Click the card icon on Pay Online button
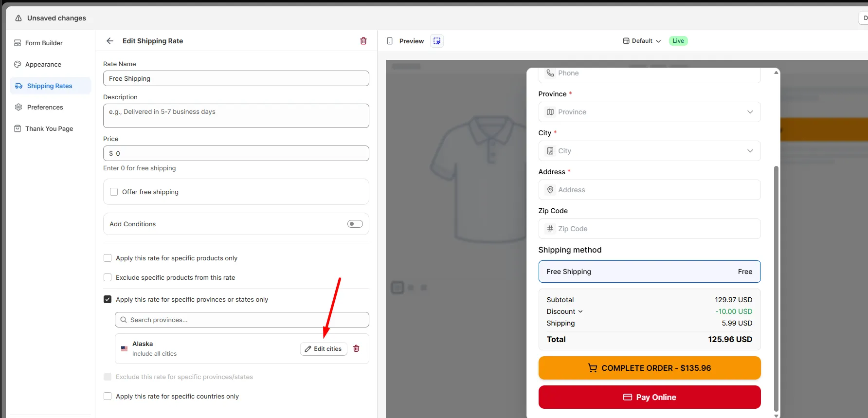 tap(628, 397)
